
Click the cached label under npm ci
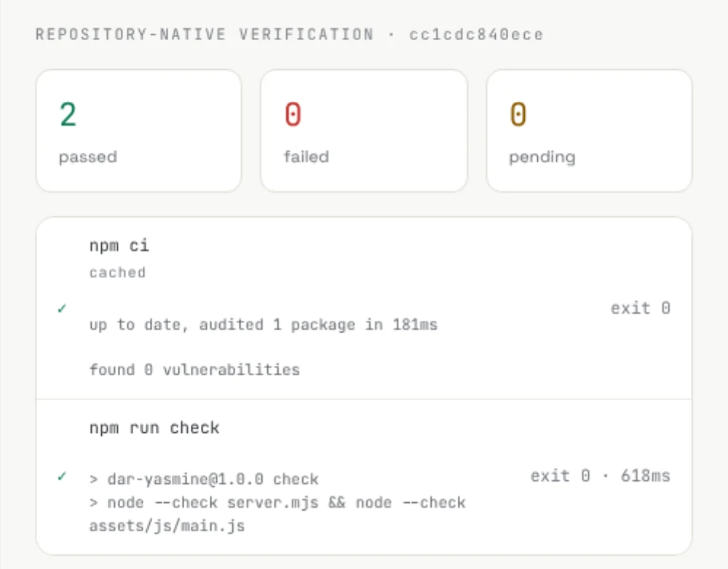tap(117, 272)
